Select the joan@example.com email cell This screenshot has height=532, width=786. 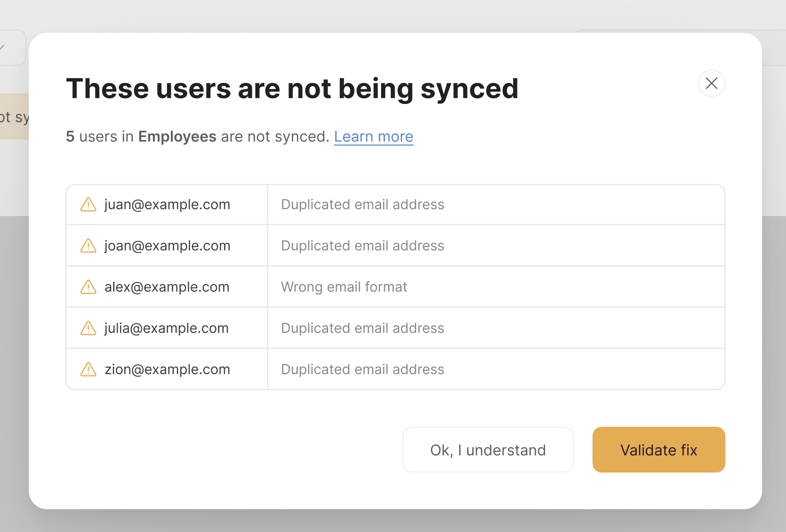[167, 246]
